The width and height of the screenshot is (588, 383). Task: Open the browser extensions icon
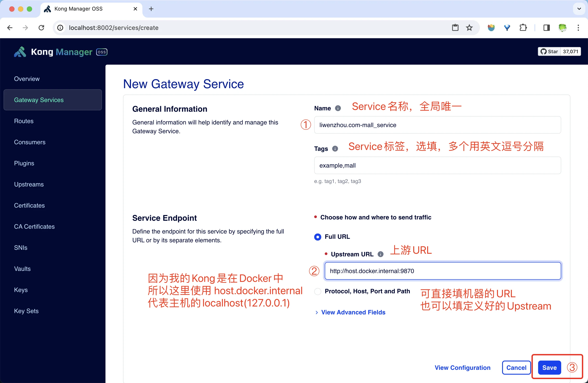pos(524,28)
